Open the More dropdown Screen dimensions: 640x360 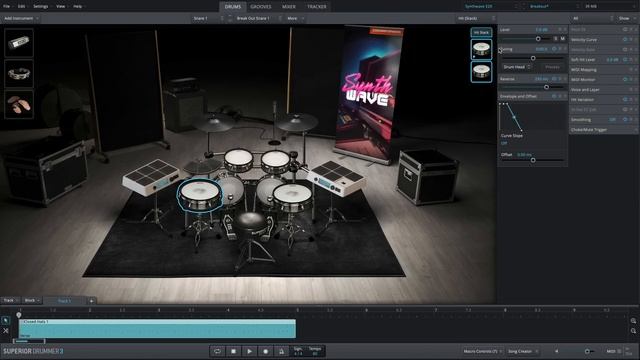pos(296,18)
